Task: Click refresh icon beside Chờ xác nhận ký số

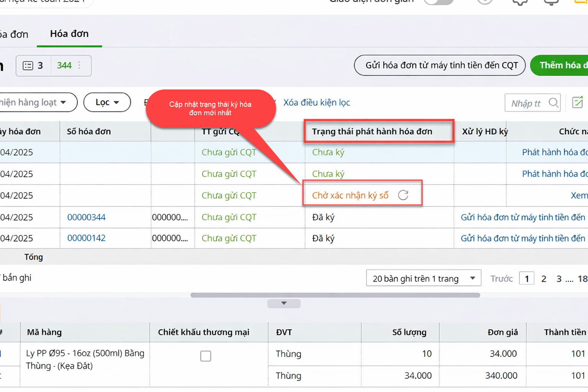Action: pyautogui.click(x=403, y=195)
